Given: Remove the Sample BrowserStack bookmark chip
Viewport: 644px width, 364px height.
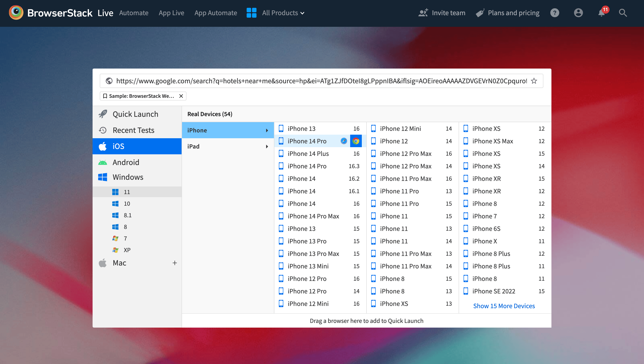Looking at the screenshot, I should (181, 96).
